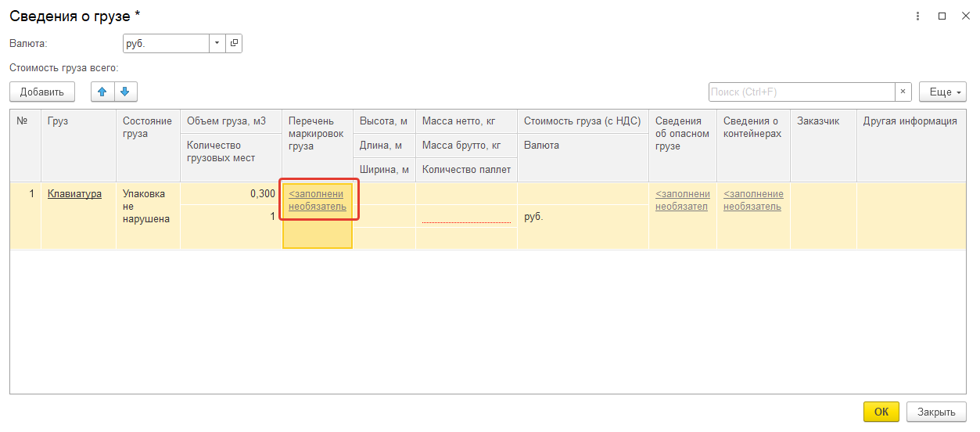Open currency record via the open-form icon
The width and height of the screenshot is (980, 432).
click(234, 43)
